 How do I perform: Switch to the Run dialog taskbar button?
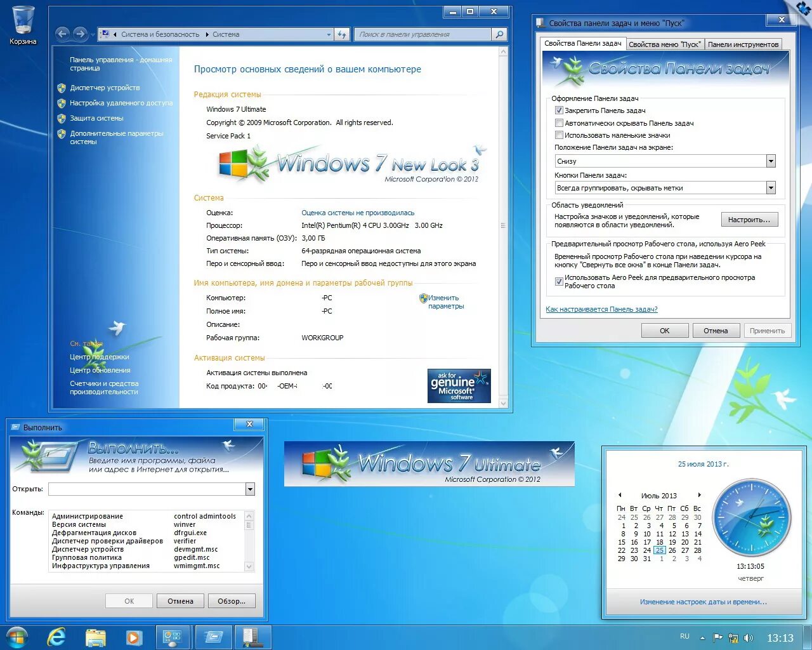pyautogui.click(x=213, y=637)
